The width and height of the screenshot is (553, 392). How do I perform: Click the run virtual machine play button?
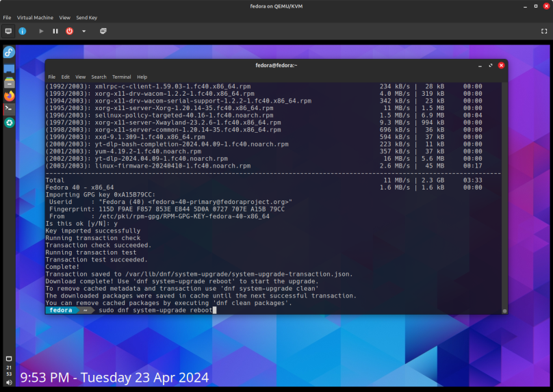[41, 31]
